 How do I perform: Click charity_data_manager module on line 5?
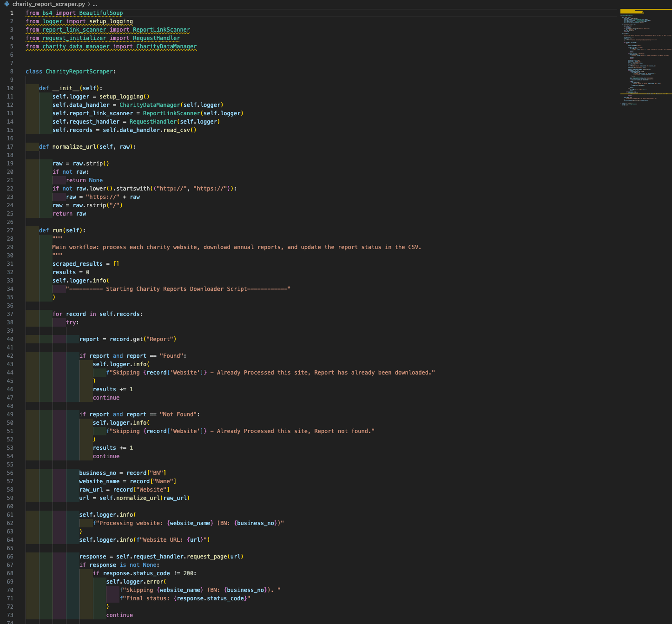tap(76, 46)
